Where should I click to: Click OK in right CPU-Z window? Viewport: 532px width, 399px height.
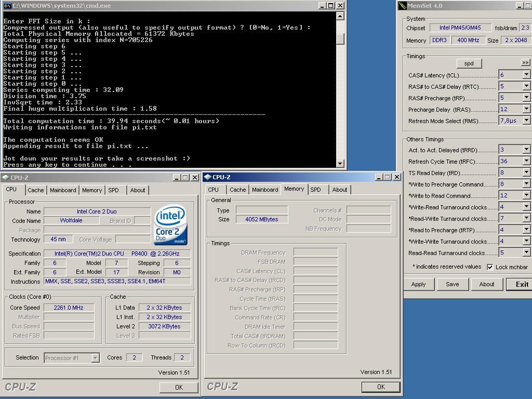coord(381,387)
